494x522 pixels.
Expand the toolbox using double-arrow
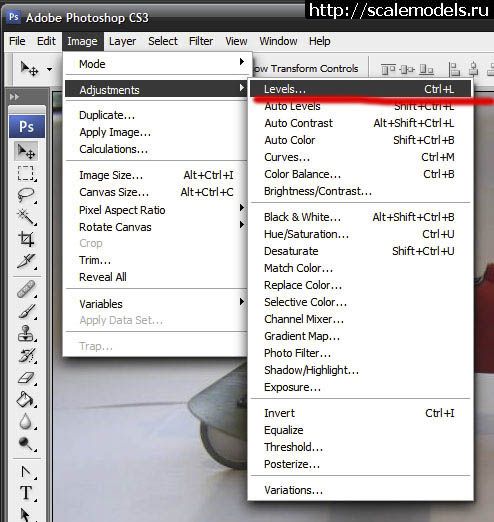point(14,97)
